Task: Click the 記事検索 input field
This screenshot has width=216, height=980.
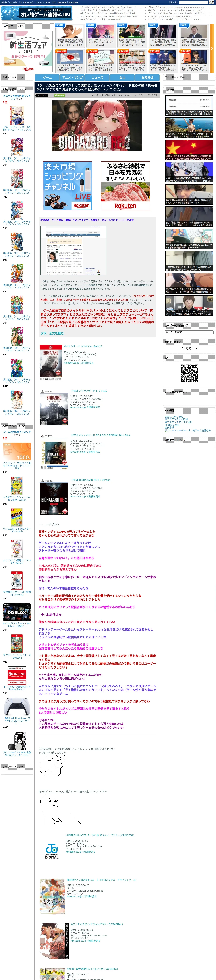Action: pos(194,3)
